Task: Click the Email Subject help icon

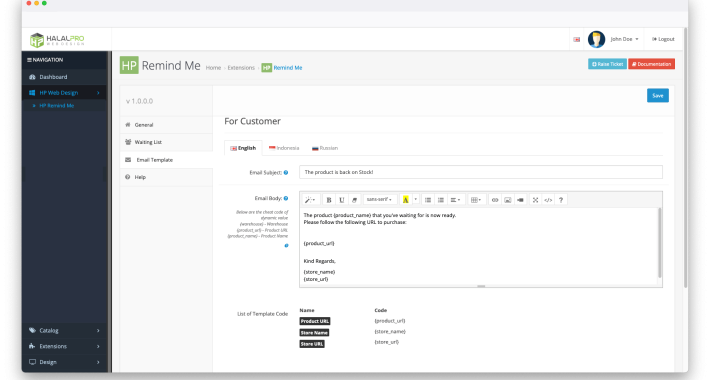Action: [286, 173]
